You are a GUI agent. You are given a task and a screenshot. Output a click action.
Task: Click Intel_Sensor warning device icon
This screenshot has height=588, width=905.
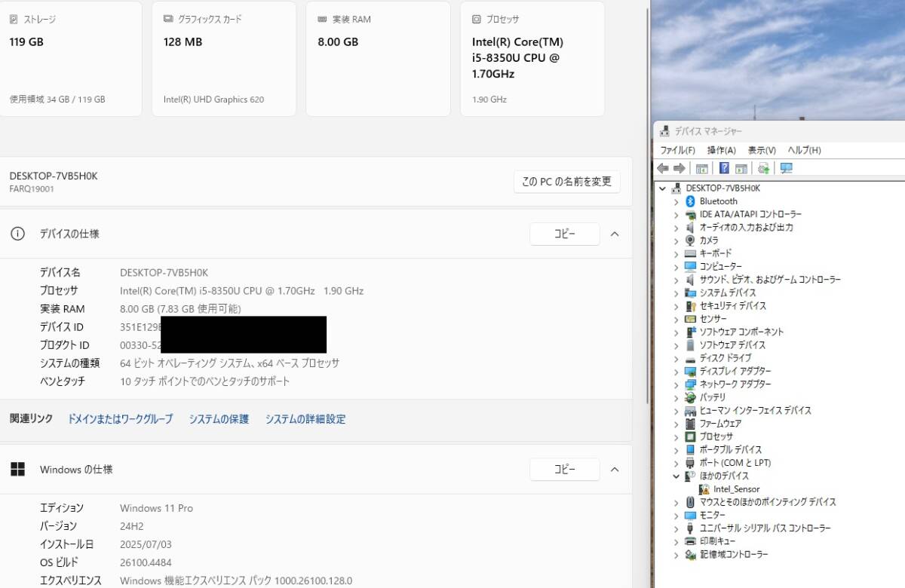pyautogui.click(x=704, y=489)
